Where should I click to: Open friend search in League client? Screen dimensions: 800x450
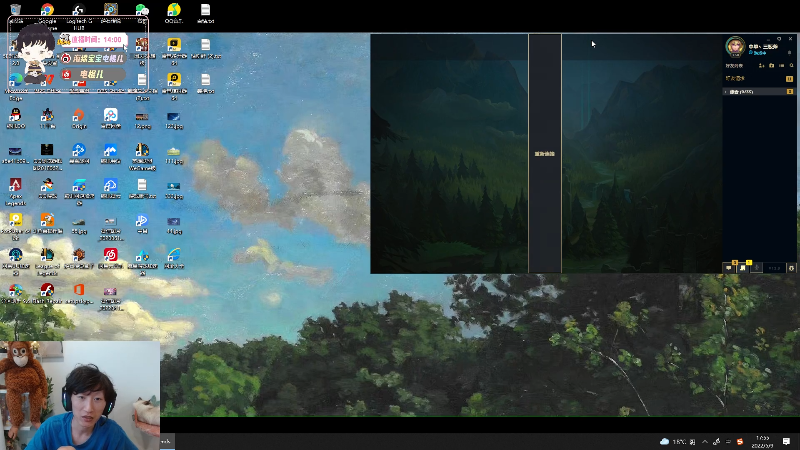coord(791,65)
